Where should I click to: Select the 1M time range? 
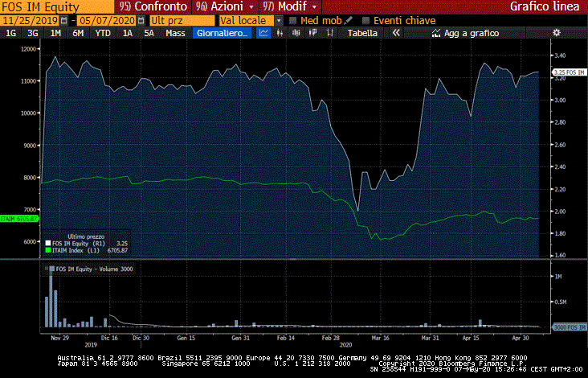[55, 33]
